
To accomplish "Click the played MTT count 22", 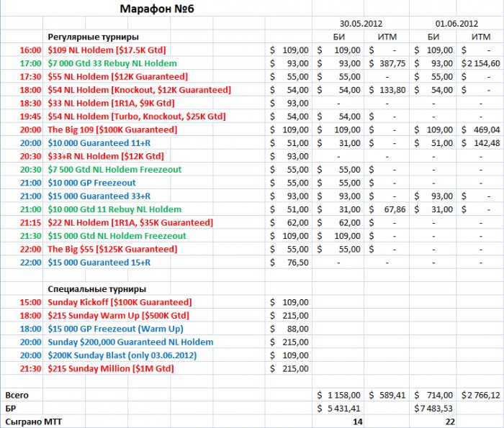I will 450,422.
